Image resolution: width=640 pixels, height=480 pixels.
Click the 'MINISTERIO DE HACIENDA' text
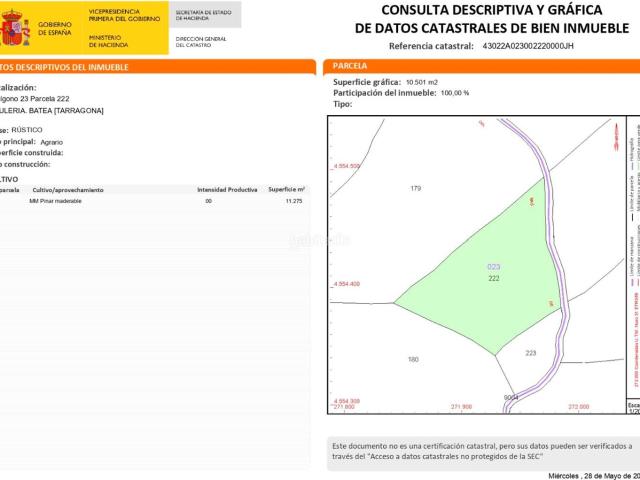108,41
